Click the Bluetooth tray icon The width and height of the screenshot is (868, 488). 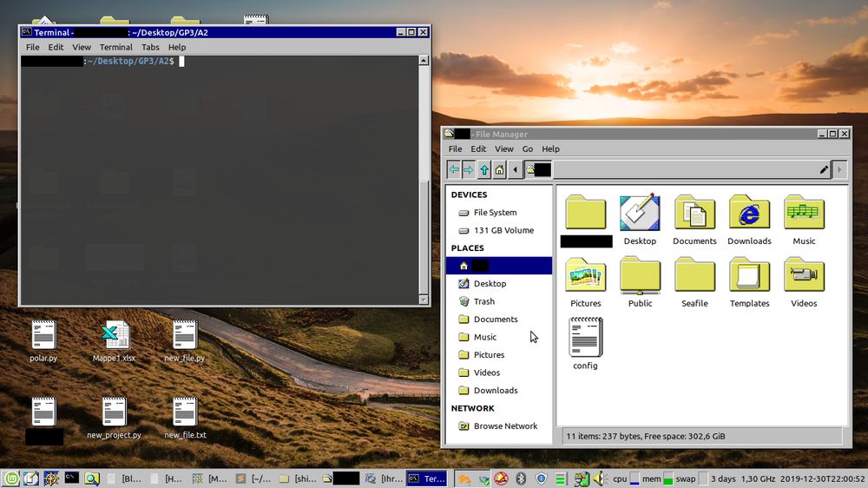coord(521,478)
